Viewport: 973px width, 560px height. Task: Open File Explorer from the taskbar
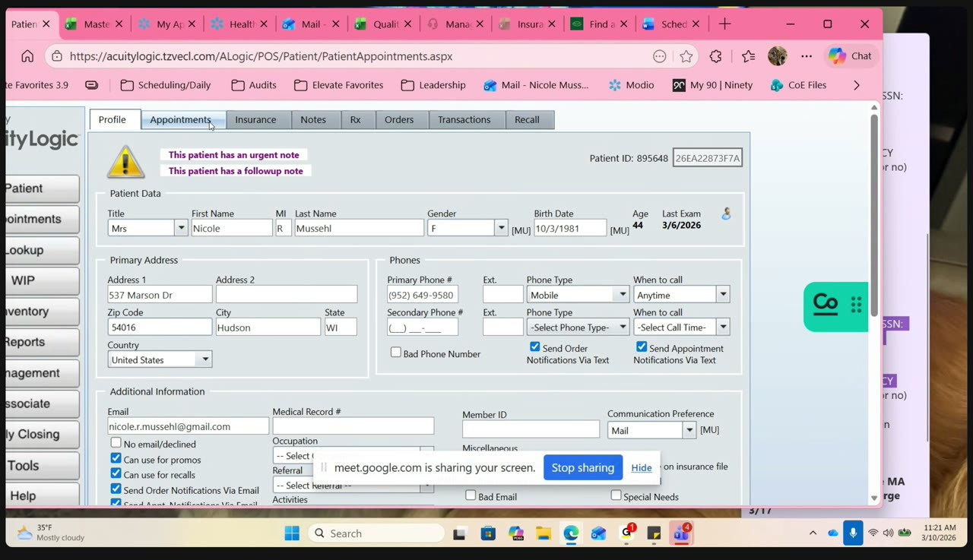coord(543,533)
